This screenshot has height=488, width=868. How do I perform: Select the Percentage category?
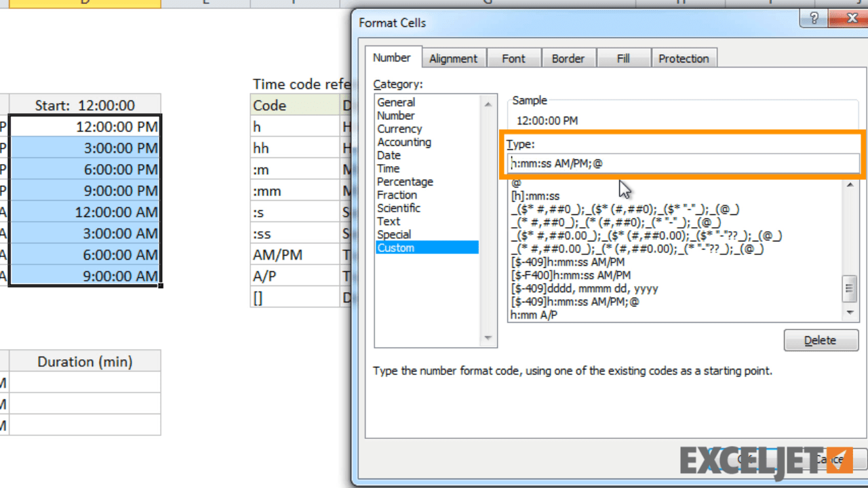(x=405, y=182)
